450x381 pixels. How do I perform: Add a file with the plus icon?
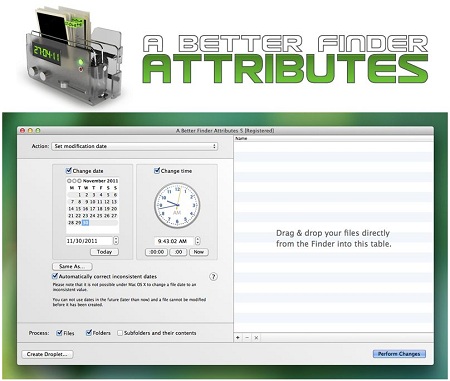238,338
